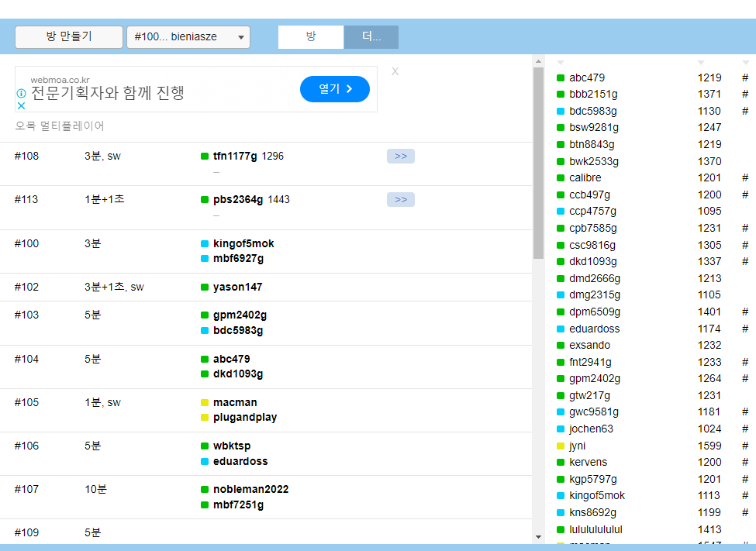756x551 pixels.
Task: Join room #113 with >> button
Action: pos(401,200)
